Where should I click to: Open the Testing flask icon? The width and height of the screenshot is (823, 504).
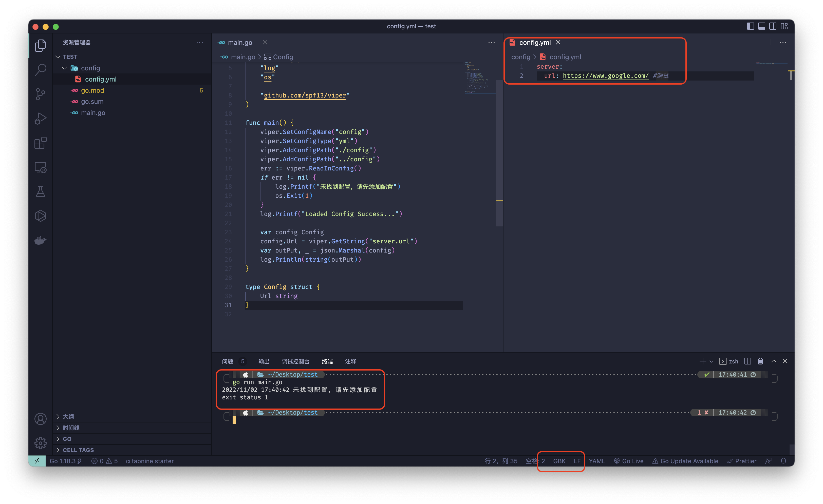41,191
